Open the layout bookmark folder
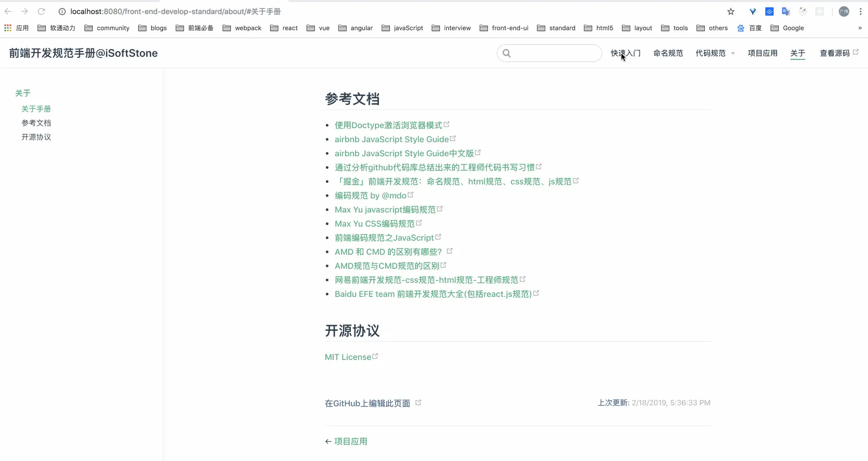Screen dimensions: 868x461 637,28
